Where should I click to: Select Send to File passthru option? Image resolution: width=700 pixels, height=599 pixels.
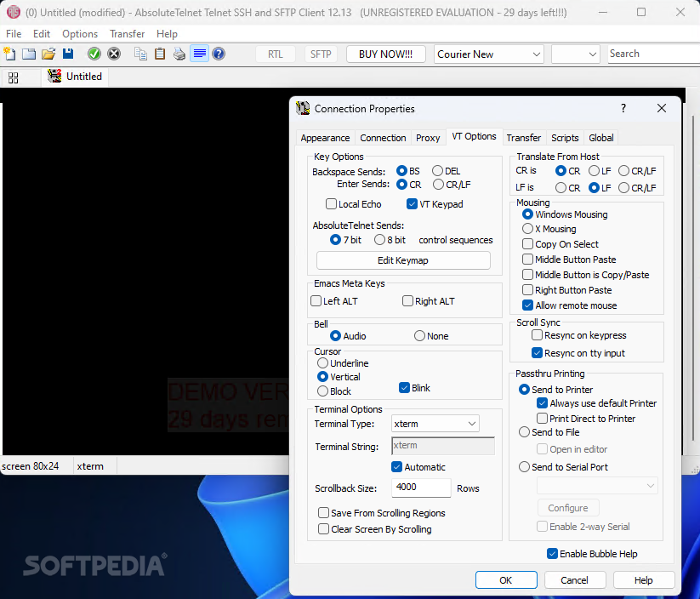point(549,432)
